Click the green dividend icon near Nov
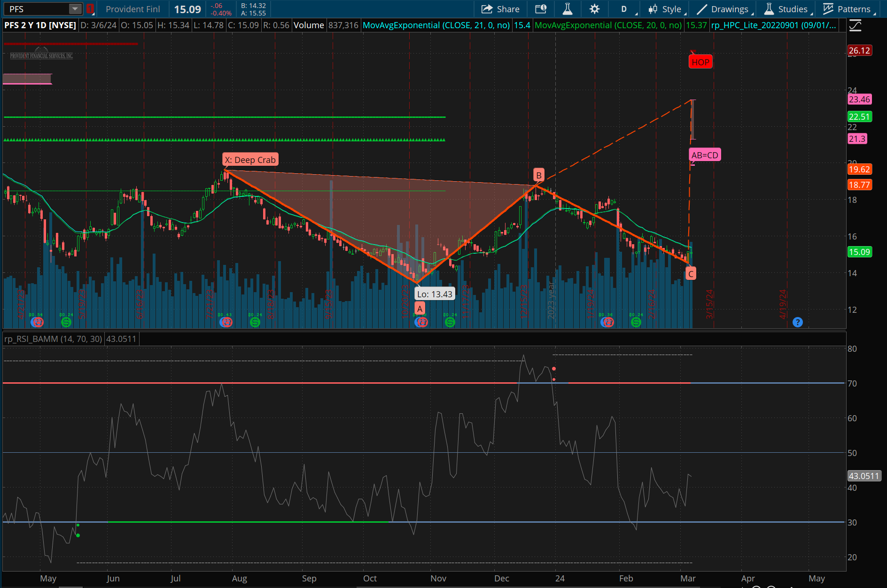Screen dimensions: 887x588 click(x=450, y=322)
